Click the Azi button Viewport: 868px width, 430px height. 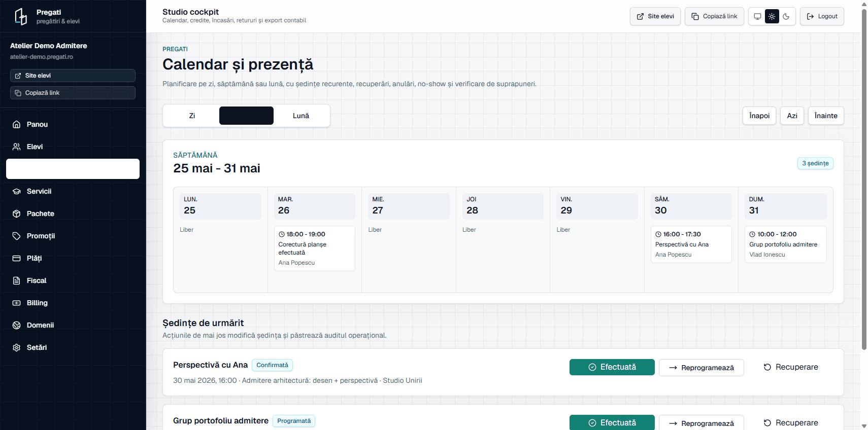tap(792, 116)
